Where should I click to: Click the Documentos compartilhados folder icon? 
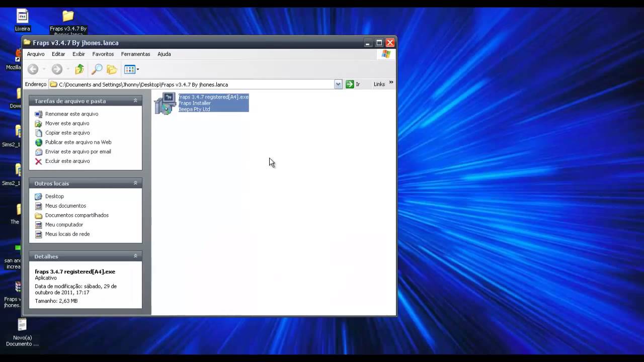coord(39,215)
